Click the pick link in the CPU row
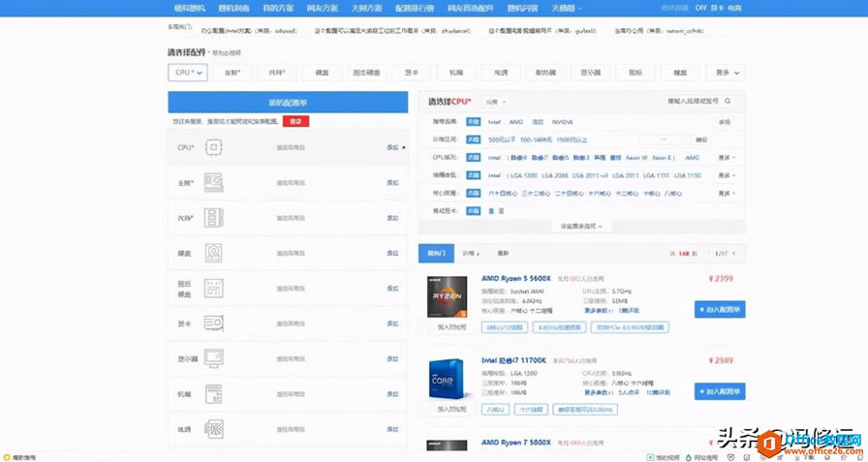Viewport: 868px width, 462px height. pos(392,148)
